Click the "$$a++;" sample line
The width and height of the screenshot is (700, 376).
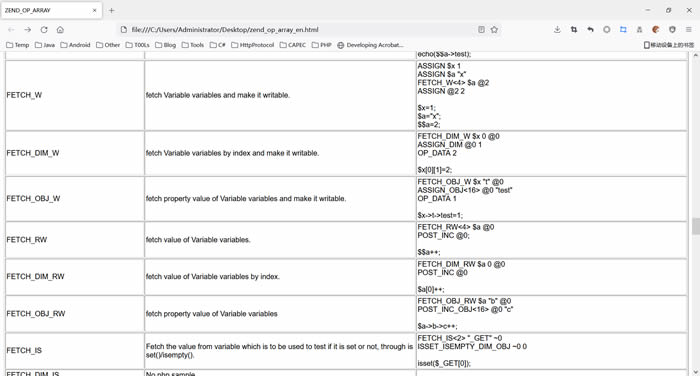[x=429, y=252]
